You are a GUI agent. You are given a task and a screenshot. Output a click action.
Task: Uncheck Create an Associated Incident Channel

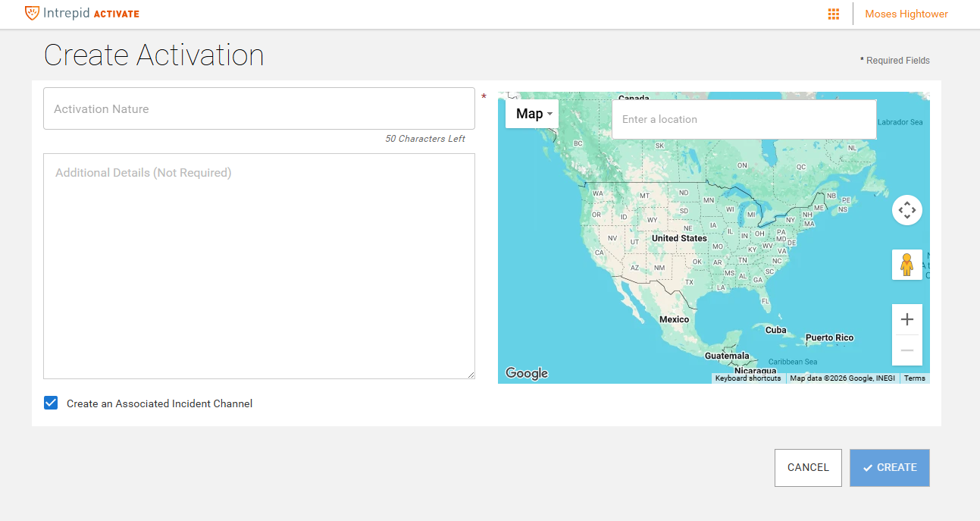pos(51,403)
